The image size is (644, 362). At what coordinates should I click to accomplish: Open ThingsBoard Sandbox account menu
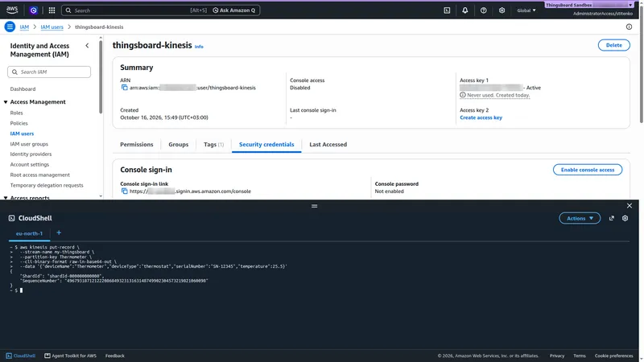[588, 5]
